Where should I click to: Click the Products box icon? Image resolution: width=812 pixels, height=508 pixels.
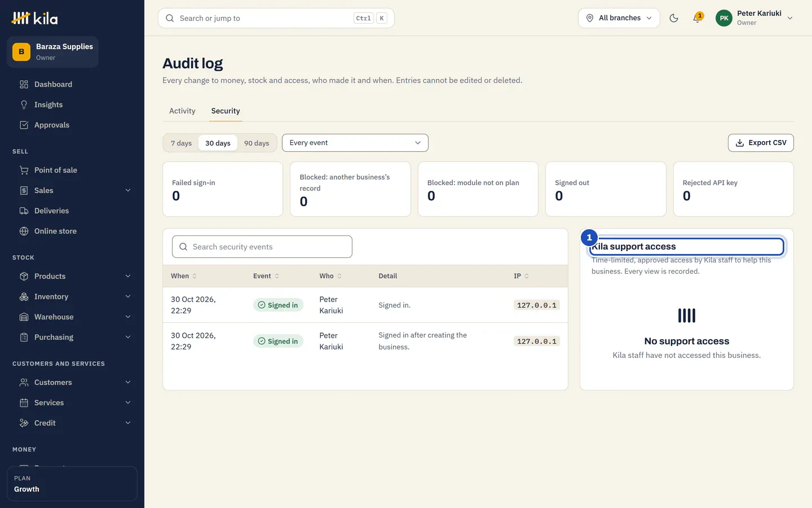24,277
